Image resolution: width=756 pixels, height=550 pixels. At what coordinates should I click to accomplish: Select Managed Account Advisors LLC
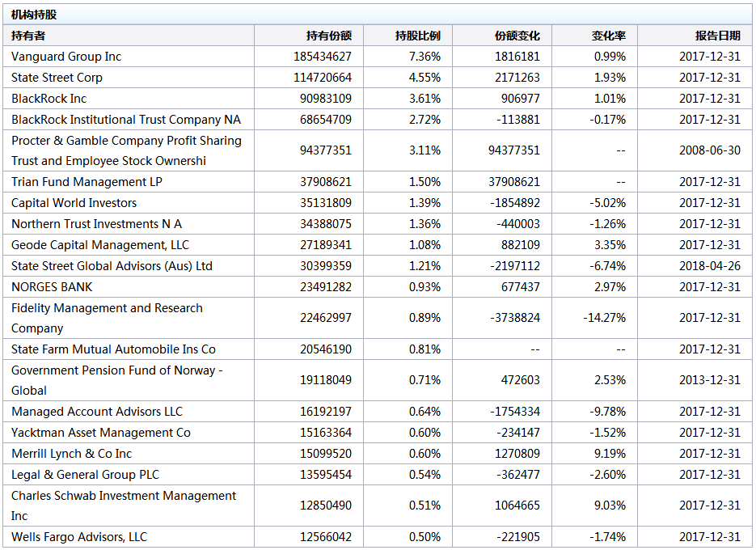pos(97,412)
